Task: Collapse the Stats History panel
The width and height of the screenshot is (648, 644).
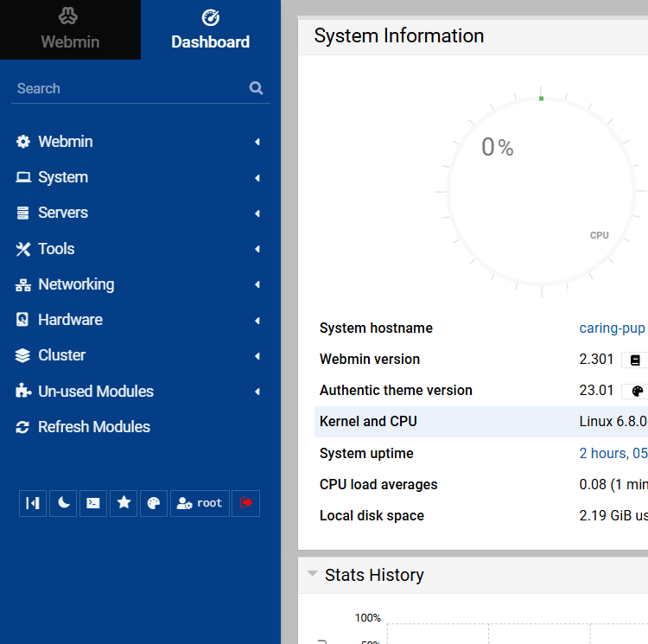Action: pos(313,575)
